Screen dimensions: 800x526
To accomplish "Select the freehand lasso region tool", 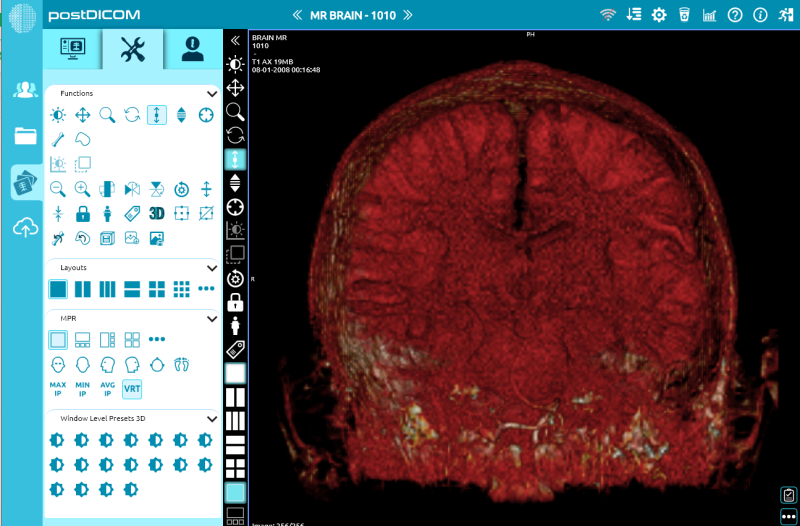I will 83,139.
